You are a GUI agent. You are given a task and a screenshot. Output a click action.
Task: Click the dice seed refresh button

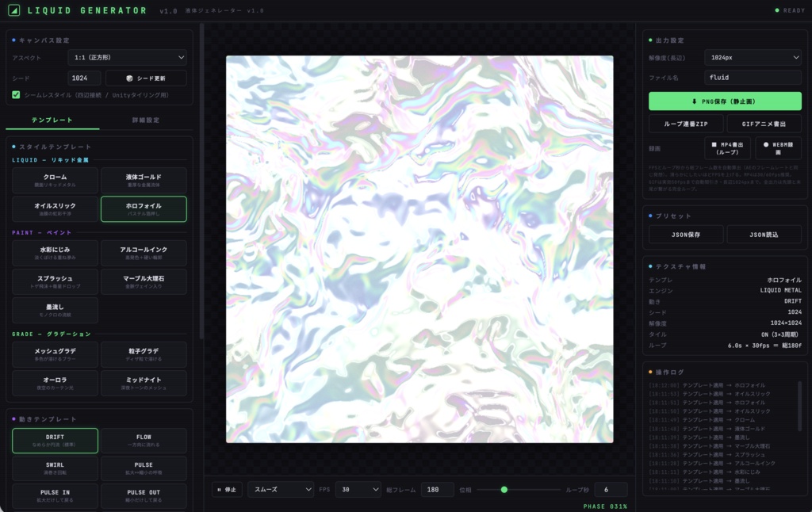(x=146, y=78)
